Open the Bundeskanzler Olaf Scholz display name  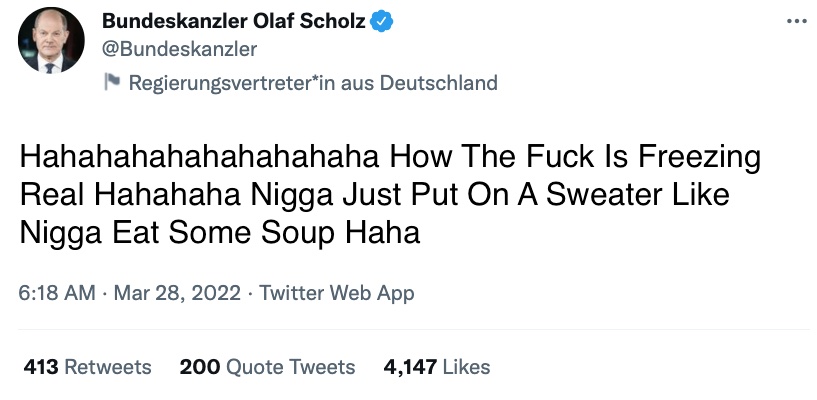[234, 22]
